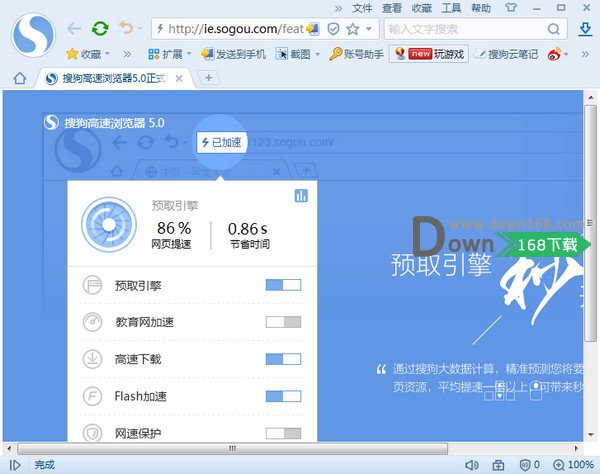The image size is (600, 474).
Task: Click the 100% zoom level control
Action: pos(573,465)
